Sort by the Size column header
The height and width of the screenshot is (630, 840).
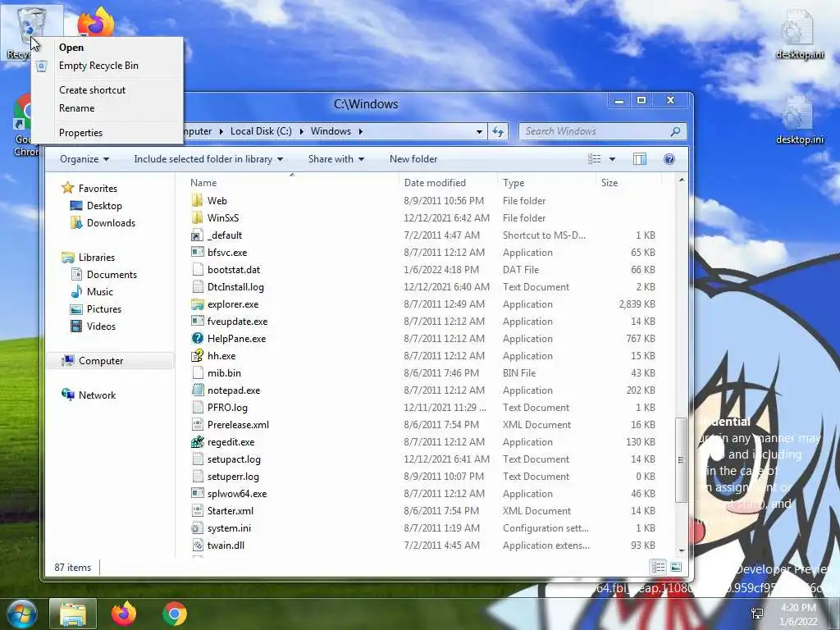click(x=628, y=183)
